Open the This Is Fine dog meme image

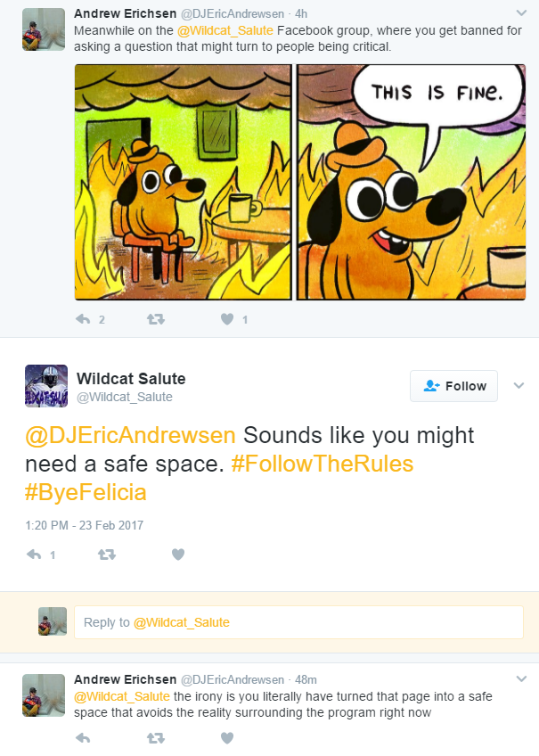[300, 182]
